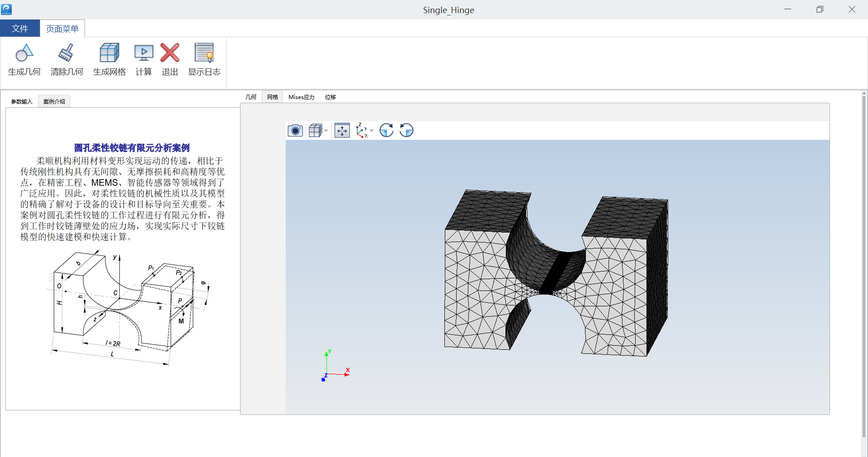Rotate view counterclockwise with rotate icon
868x457 pixels.
[x=406, y=130]
